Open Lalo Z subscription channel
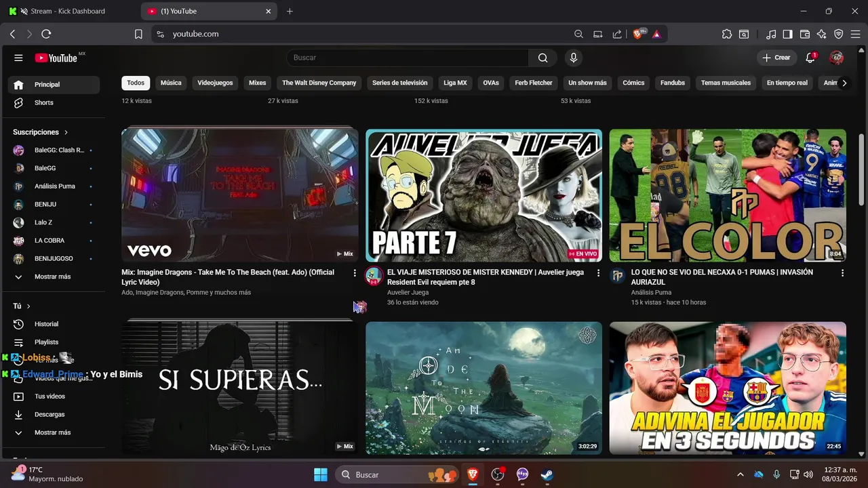 click(x=54, y=222)
